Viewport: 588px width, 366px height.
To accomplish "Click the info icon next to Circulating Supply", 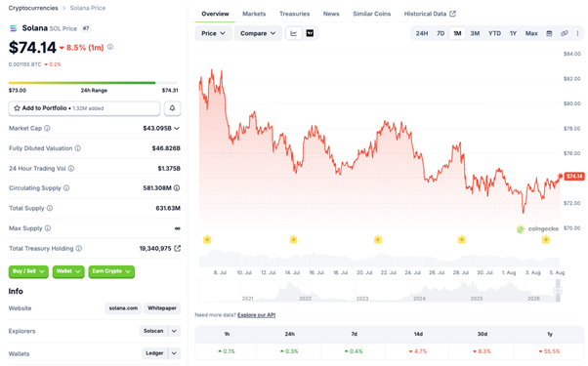I will (66, 187).
